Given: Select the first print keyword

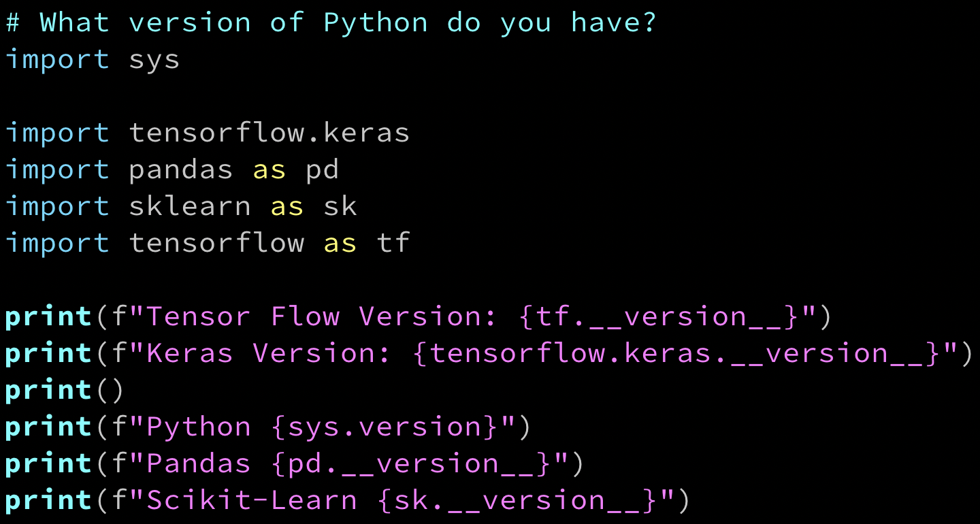Looking at the screenshot, I should [x=46, y=316].
